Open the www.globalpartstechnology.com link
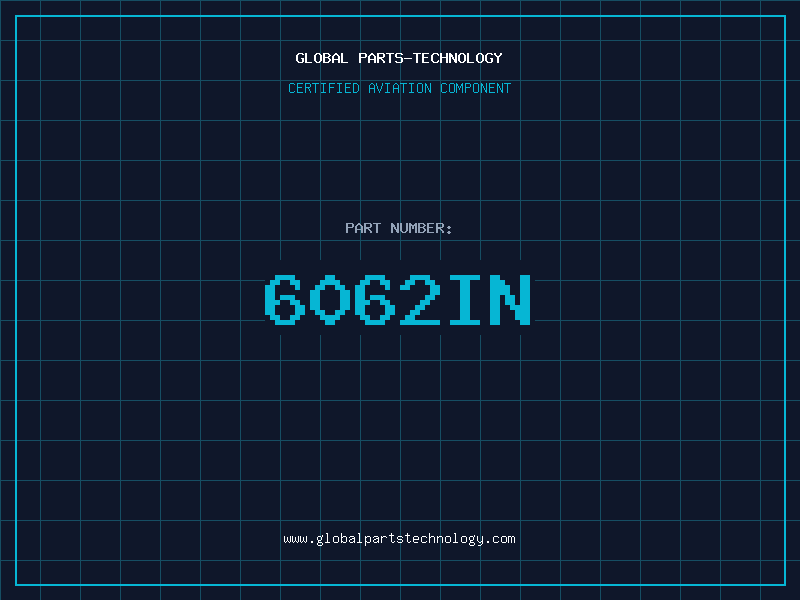Image resolution: width=800 pixels, height=600 pixels. point(399,539)
